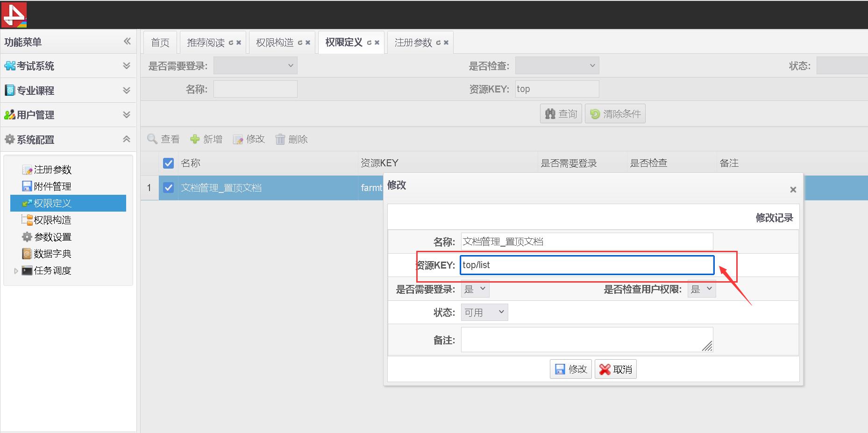Click the dialog 名称 input field

[587, 241]
